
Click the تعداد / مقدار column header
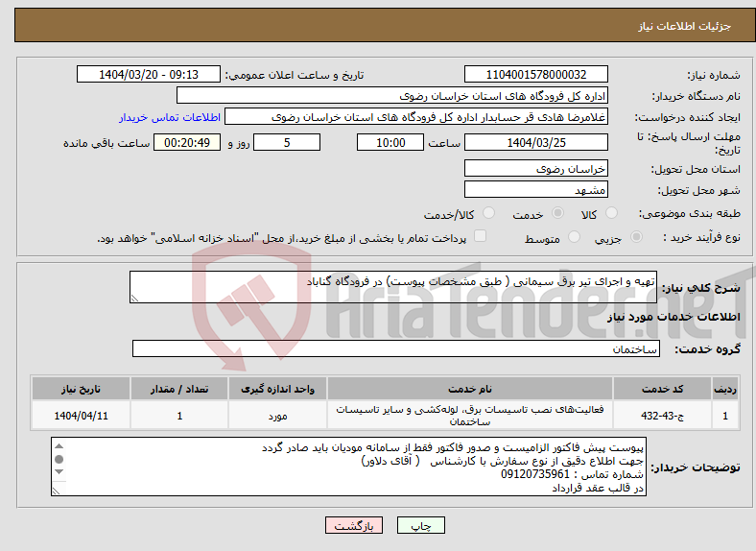[179, 389]
